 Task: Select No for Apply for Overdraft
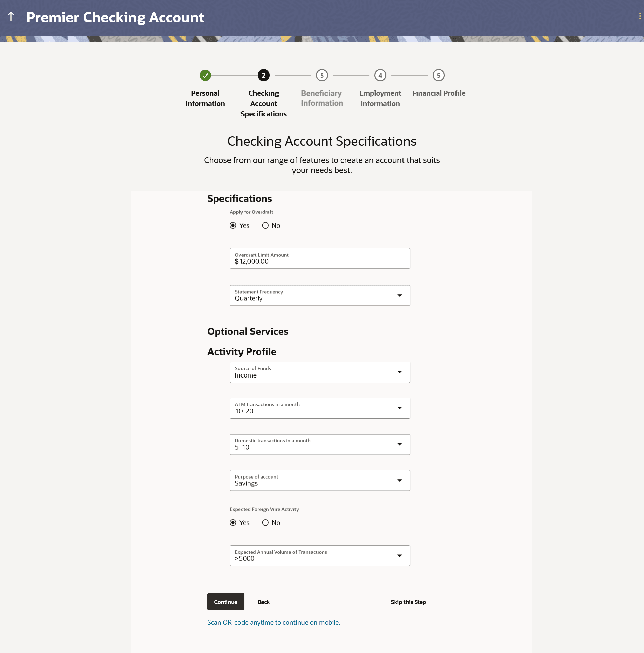tap(266, 225)
